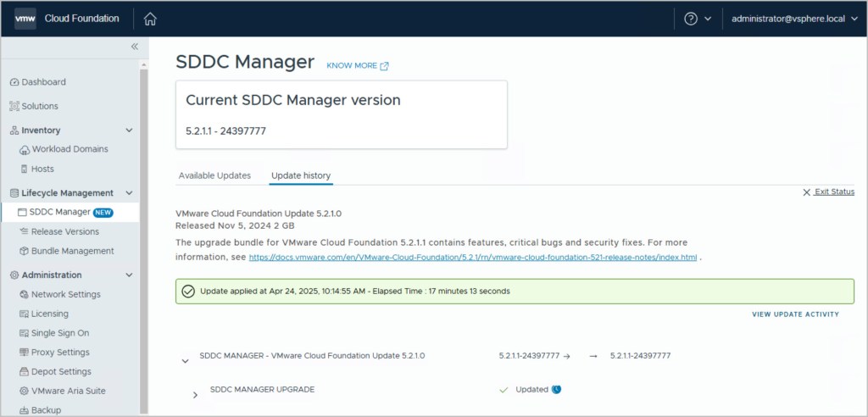The height and width of the screenshot is (417, 868).
Task: Collapse the Inventory section
Action: coord(129,131)
